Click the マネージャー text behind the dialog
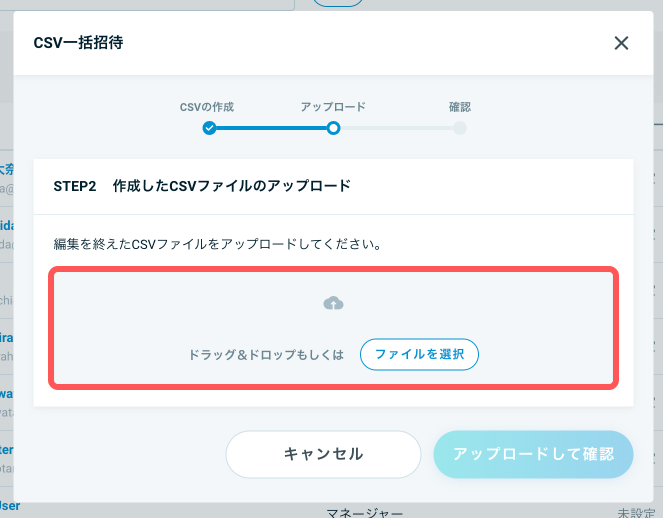663x518 pixels. (x=364, y=513)
